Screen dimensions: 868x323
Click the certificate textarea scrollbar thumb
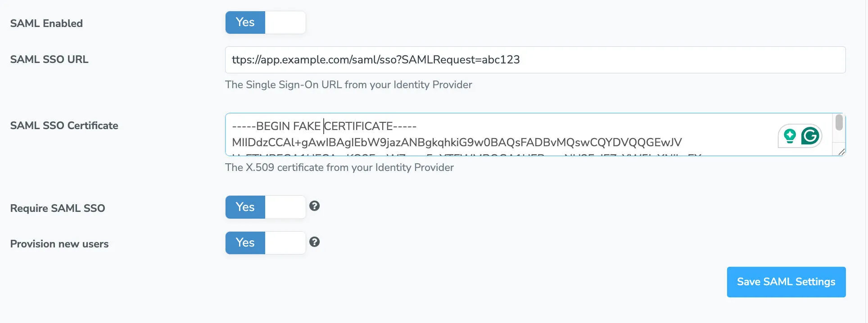tap(838, 123)
